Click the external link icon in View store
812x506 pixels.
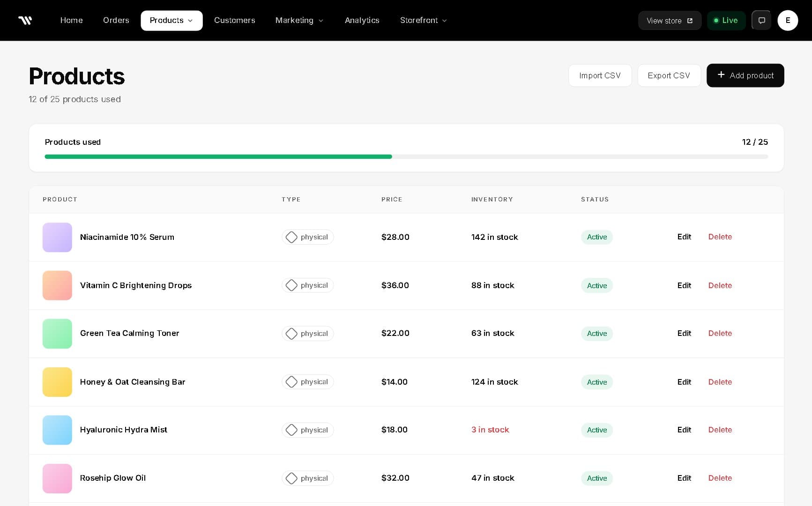[x=690, y=21]
